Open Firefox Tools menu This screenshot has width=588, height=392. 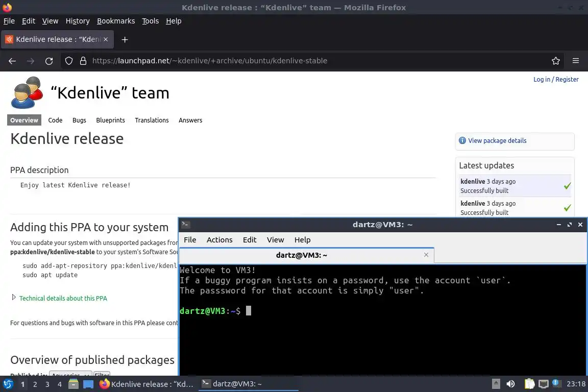point(151,21)
